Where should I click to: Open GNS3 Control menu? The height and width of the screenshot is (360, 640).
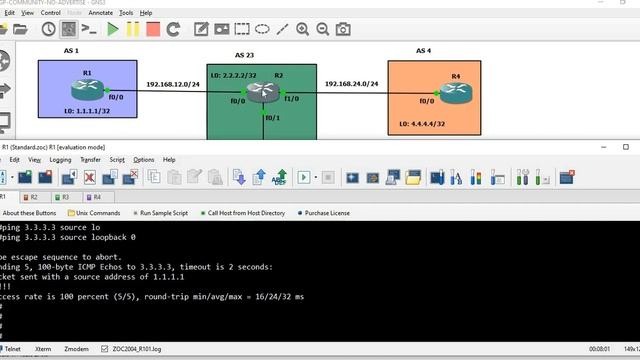click(x=51, y=13)
